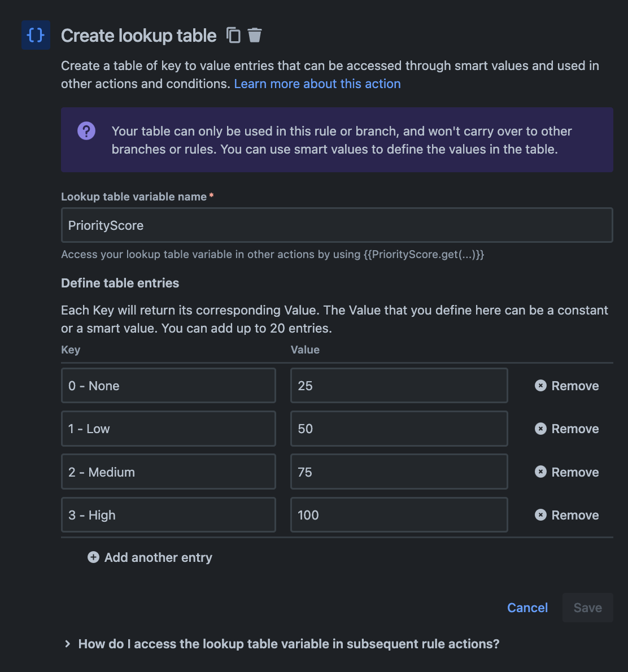628x672 pixels.
Task: Expand the lookup table access help section
Action: (68, 644)
